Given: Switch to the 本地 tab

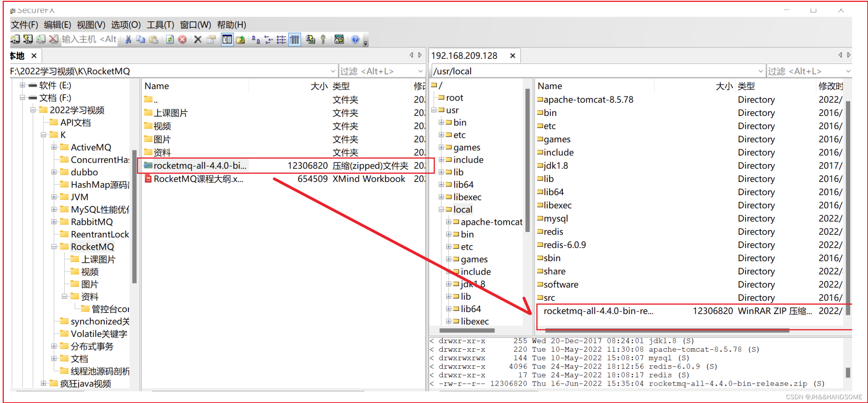Looking at the screenshot, I should click(17, 56).
